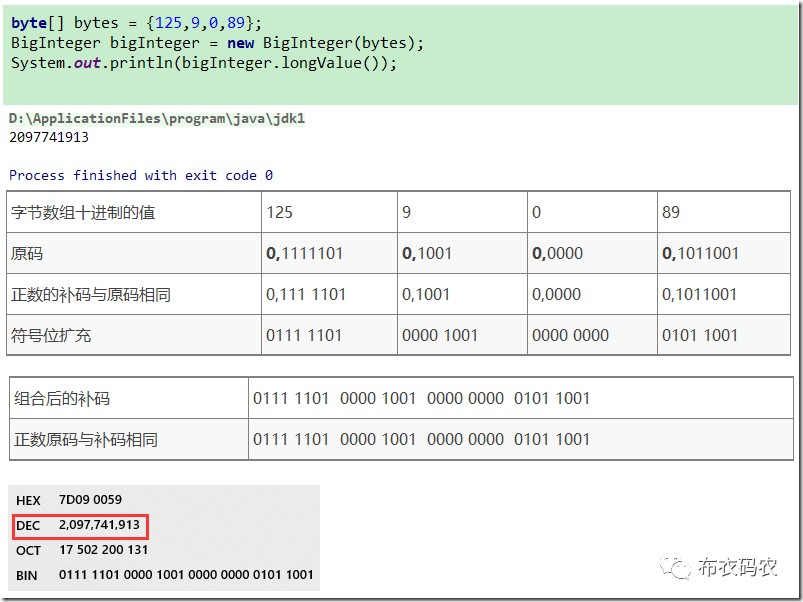The height and width of the screenshot is (602, 803).
Task: Click the hex value '7D09 0059'
Action: tap(91, 500)
